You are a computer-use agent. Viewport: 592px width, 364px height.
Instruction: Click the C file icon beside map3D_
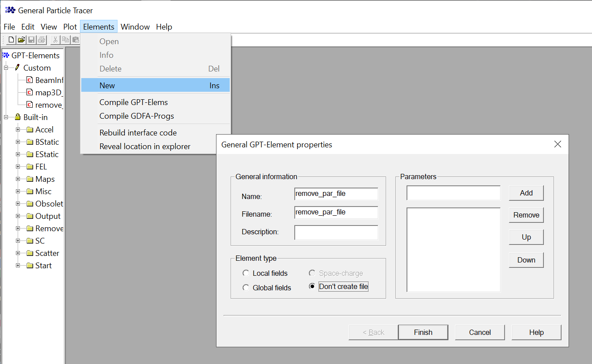pyautogui.click(x=30, y=92)
